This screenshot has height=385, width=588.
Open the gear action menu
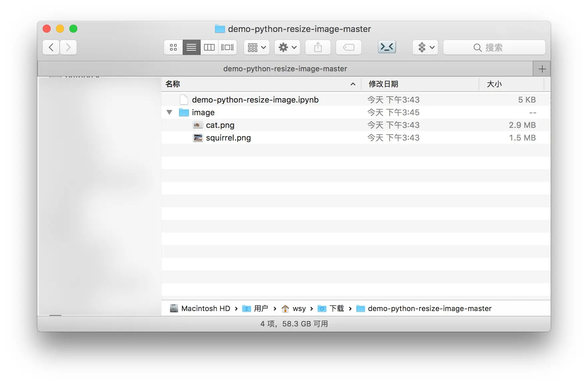287,47
